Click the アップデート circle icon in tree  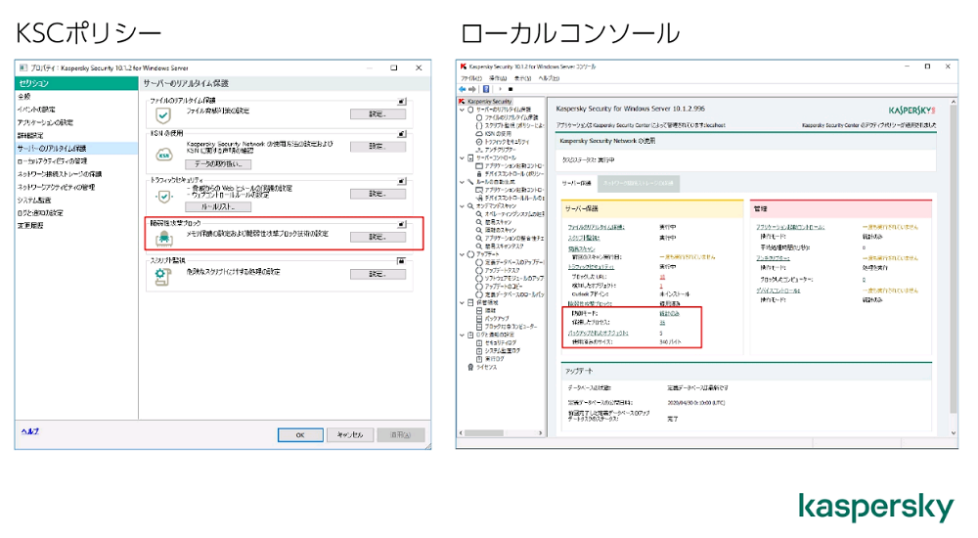tap(471, 254)
